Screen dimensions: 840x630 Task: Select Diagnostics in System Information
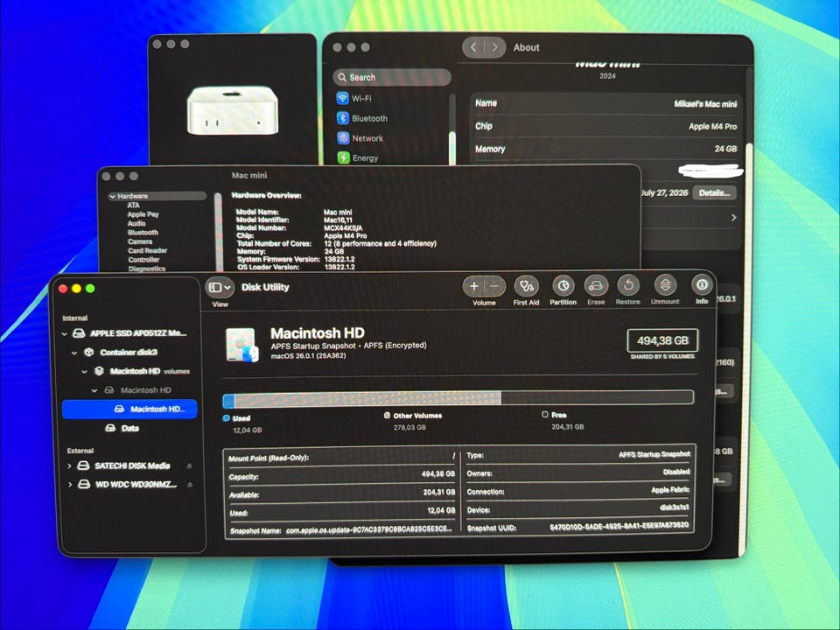pos(147,269)
